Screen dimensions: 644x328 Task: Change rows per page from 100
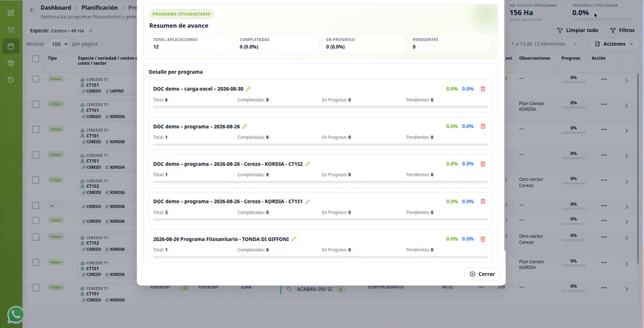(59, 44)
